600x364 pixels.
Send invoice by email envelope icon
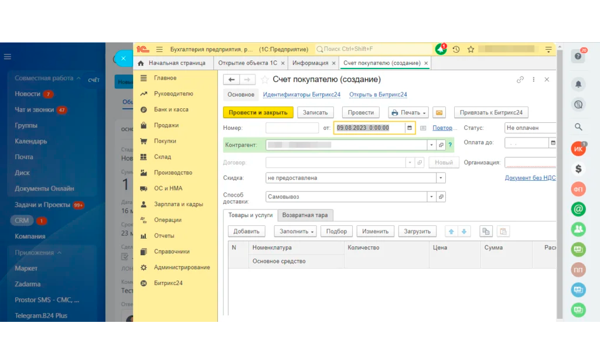pyautogui.click(x=439, y=112)
